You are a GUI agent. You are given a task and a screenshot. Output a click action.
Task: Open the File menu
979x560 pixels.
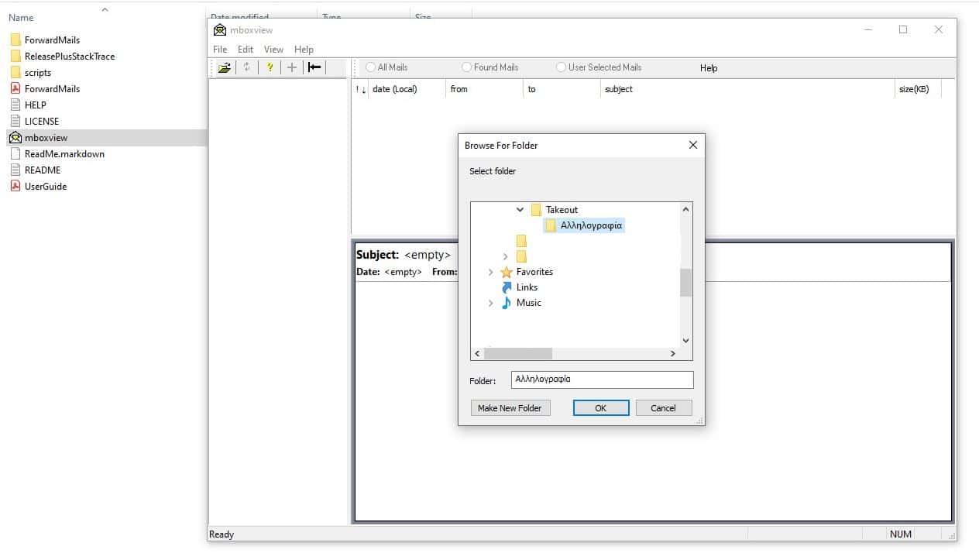tap(220, 49)
